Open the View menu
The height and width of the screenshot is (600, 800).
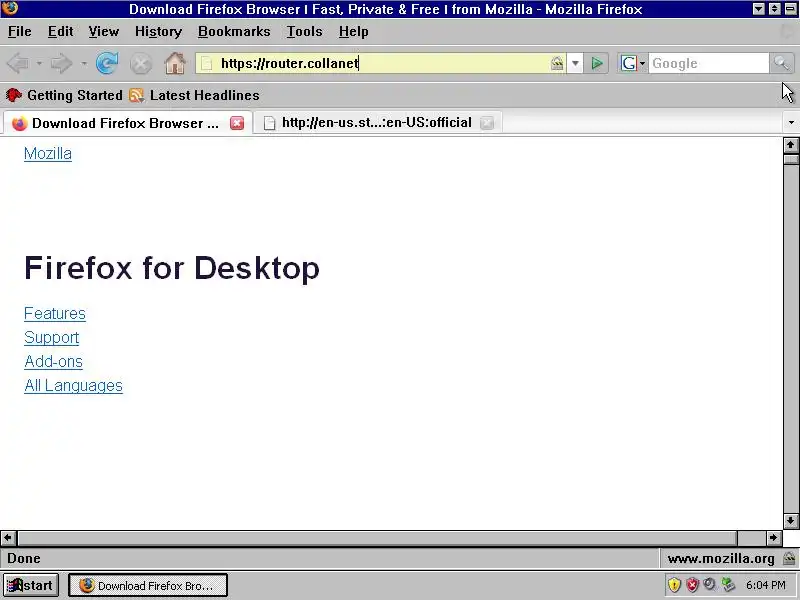coord(104,32)
